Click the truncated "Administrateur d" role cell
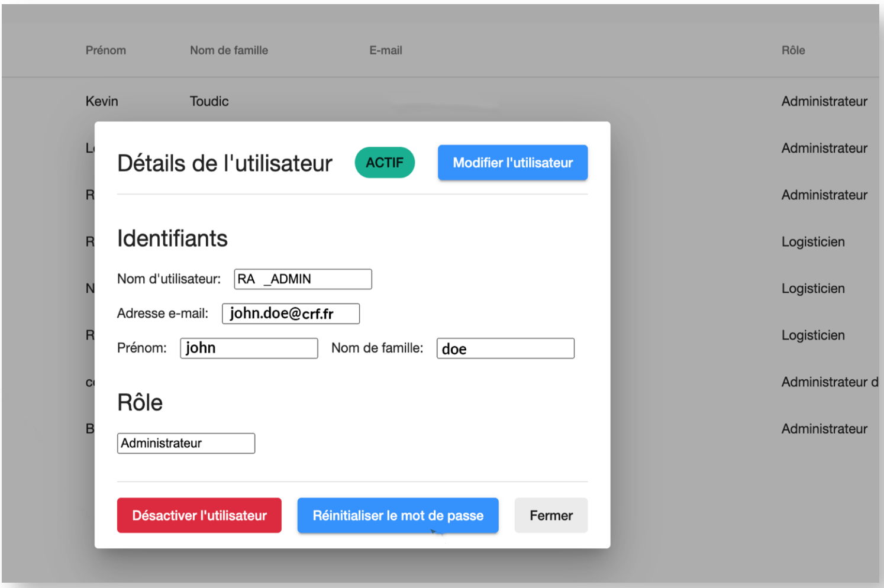The image size is (884, 588). pyautogui.click(x=829, y=382)
